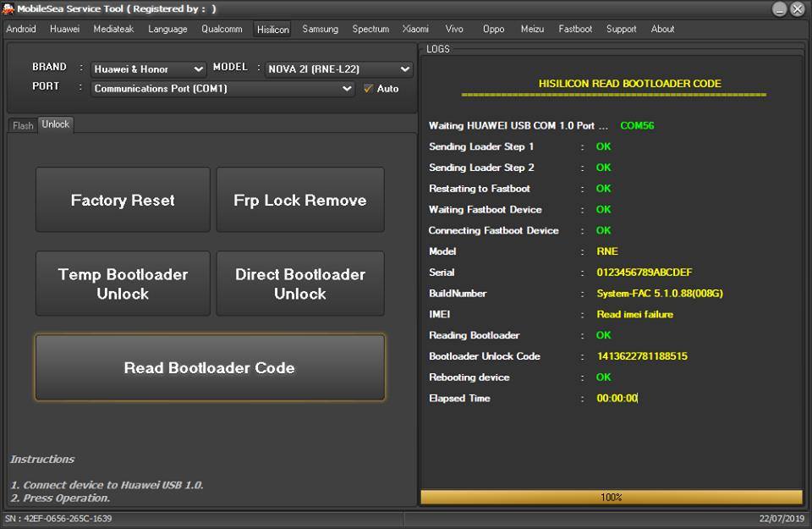Open the Huawei menu tab
Screen dimensions: 812x529
pyautogui.click(x=65, y=29)
